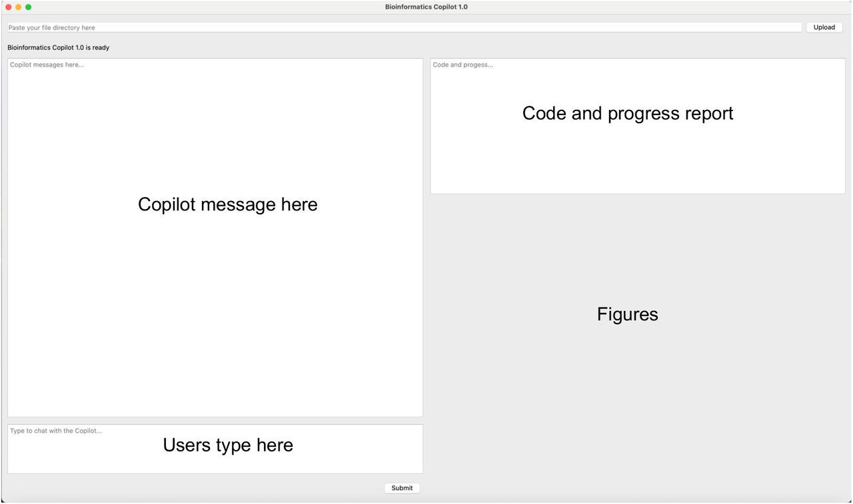The image size is (853, 504).
Task: Select the large 'Copilot message here' label
Action: point(227,204)
